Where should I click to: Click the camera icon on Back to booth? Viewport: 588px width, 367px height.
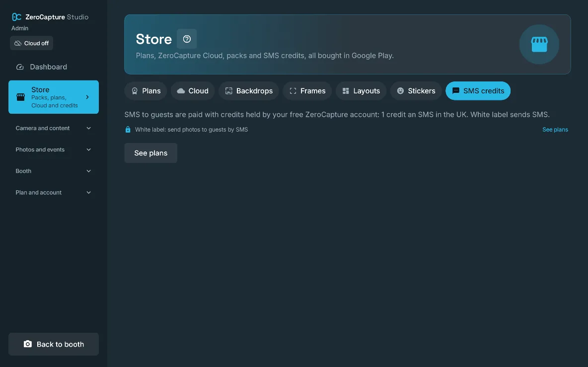tap(28, 344)
